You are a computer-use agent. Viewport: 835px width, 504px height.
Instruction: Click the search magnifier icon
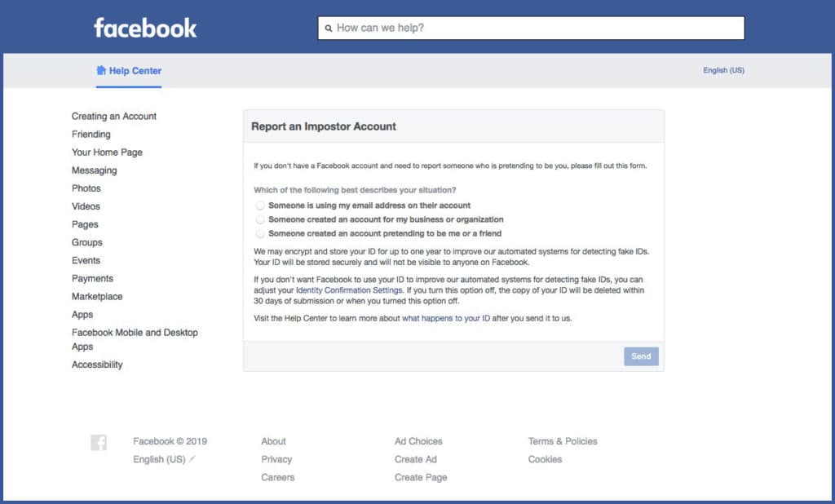(329, 29)
